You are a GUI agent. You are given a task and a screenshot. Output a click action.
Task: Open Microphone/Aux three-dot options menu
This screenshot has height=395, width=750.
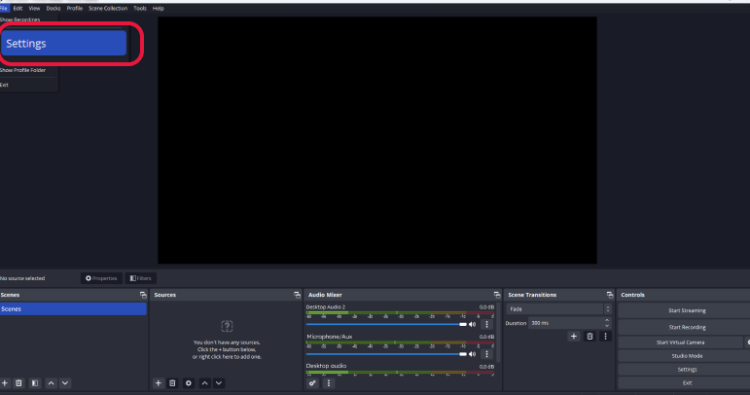(x=487, y=354)
